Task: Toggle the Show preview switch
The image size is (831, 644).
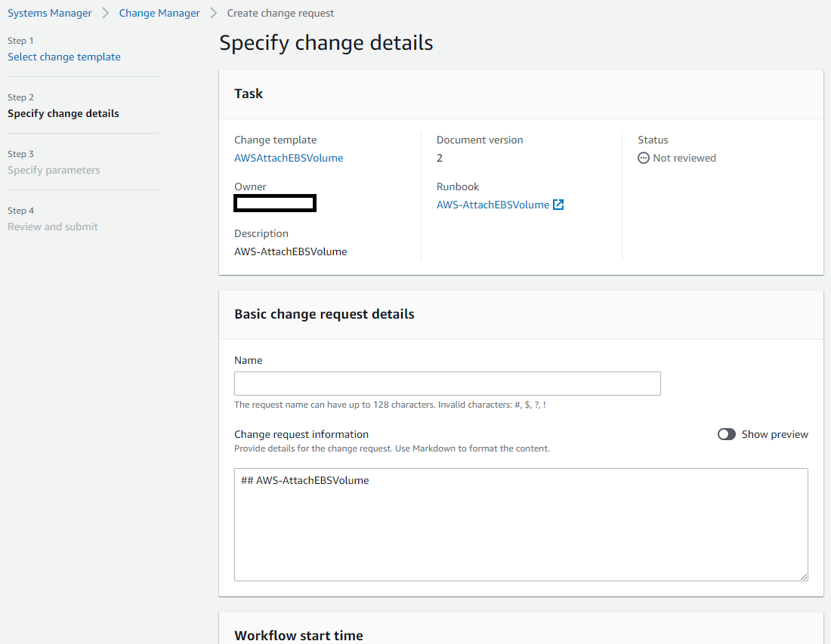Action: click(x=727, y=434)
